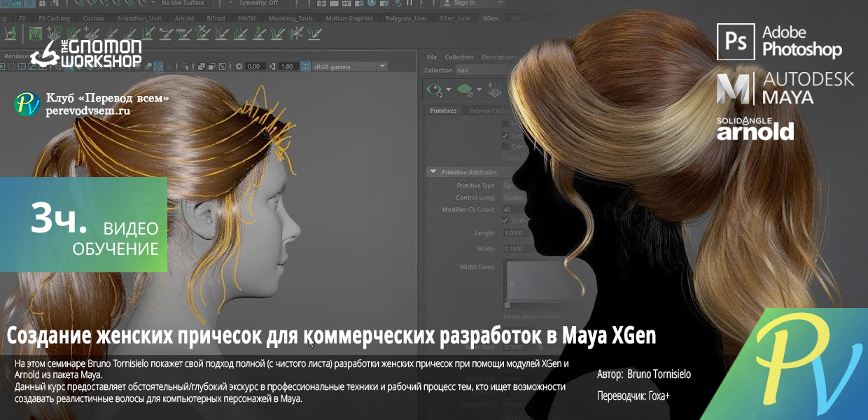Select the Primitives tab
The height and width of the screenshot is (420, 868).
[443, 111]
